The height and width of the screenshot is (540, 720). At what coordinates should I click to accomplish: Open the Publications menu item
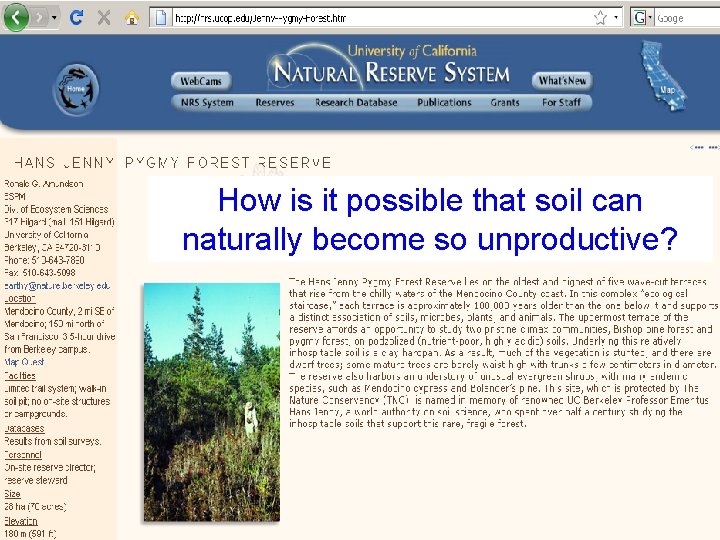click(x=444, y=102)
